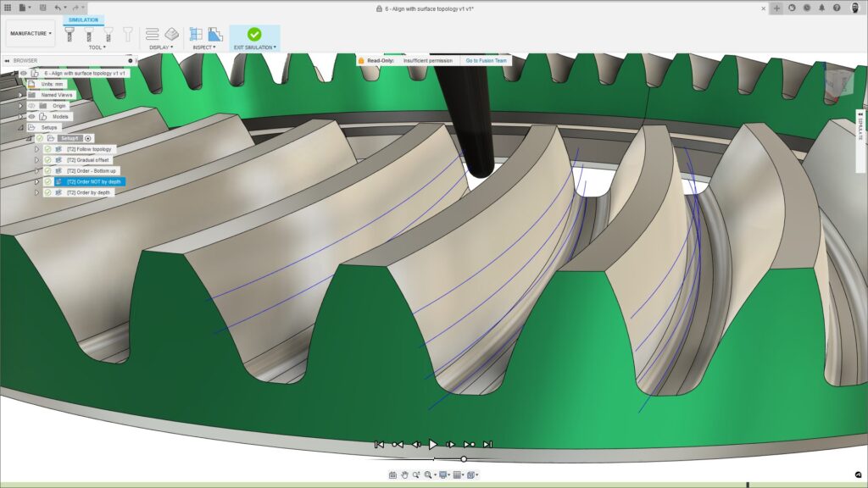Click the Fit magnifier icon in navigation bar

pyautogui.click(x=428, y=474)
